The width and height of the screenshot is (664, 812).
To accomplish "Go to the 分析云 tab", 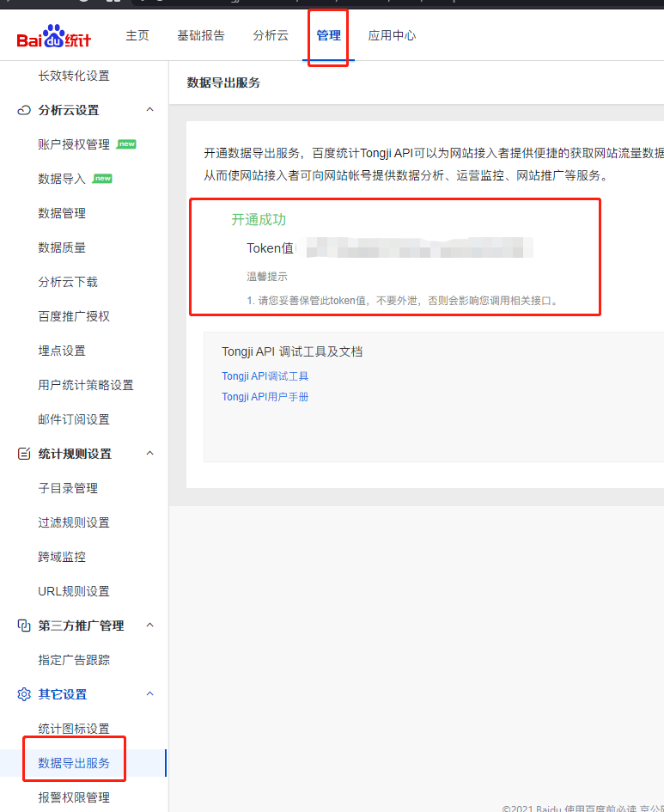I will [271, 35].
